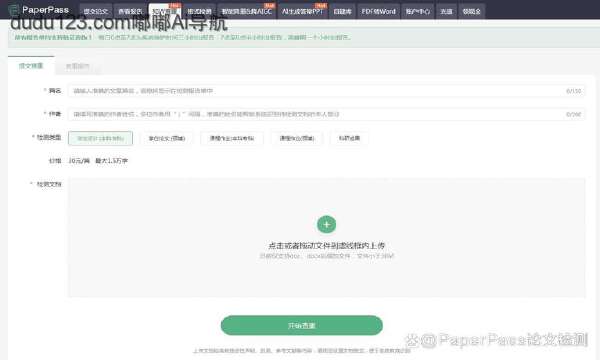The width and height of the screenshot is (600, 360).
Task: Click the PaperPass logo icon
Action: pos(13,10)
